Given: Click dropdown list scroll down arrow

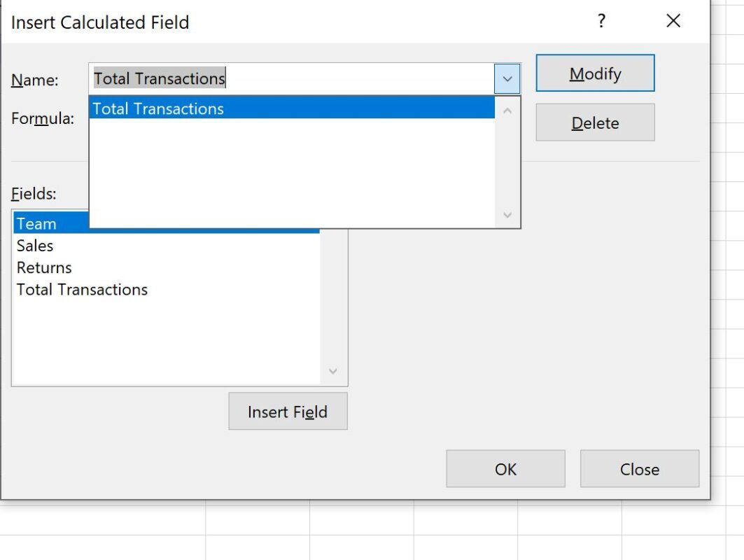Looking at the screenshot, I should 507,215.
